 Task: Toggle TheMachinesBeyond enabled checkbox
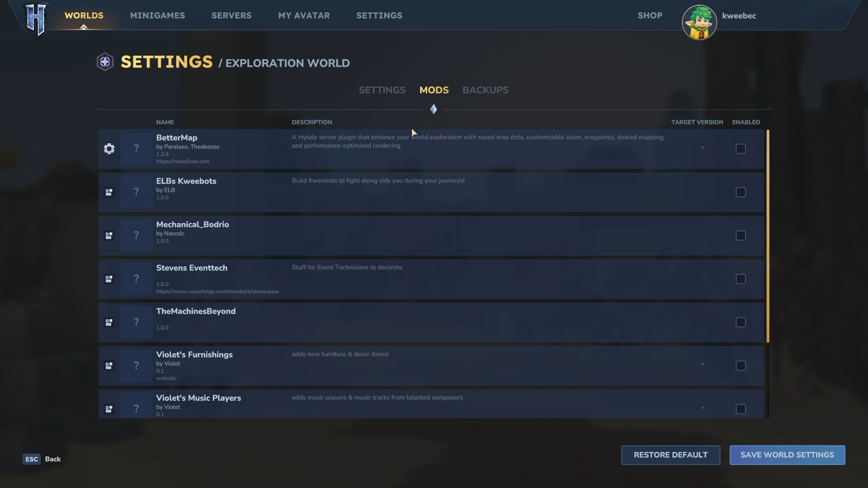click(x=741, y=322)
